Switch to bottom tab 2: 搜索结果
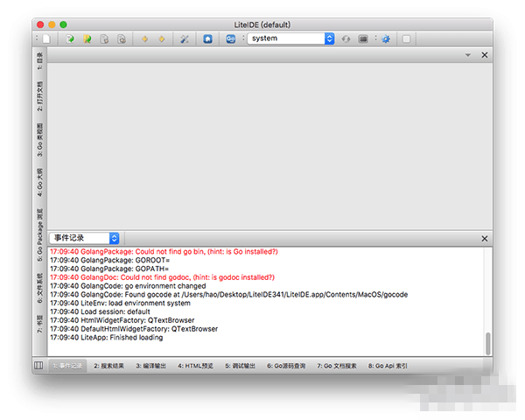Screen dimensions: 525x420 (108, 366)
